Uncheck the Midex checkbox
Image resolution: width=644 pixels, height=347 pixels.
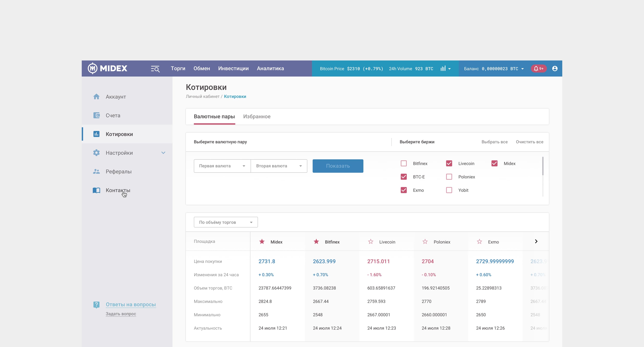pyautogui.click(x=494, y=163)
